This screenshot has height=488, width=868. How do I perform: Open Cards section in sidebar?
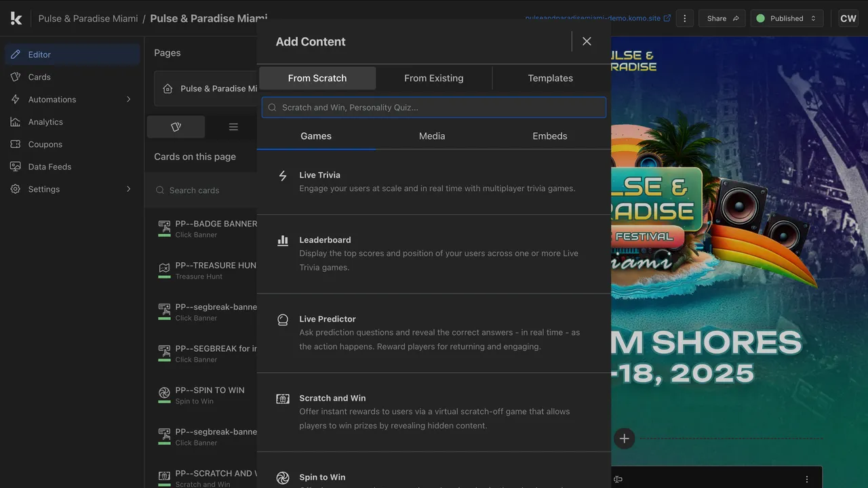[73, 77]
